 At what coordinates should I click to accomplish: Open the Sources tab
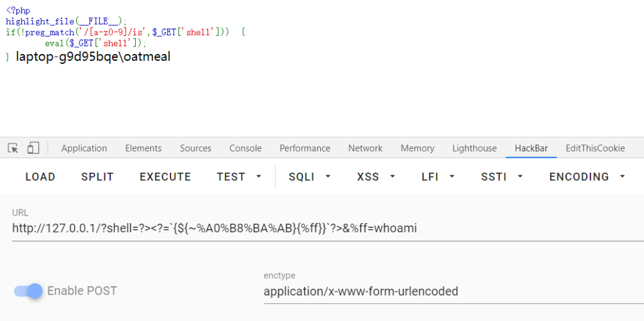(x=196, y=148)
